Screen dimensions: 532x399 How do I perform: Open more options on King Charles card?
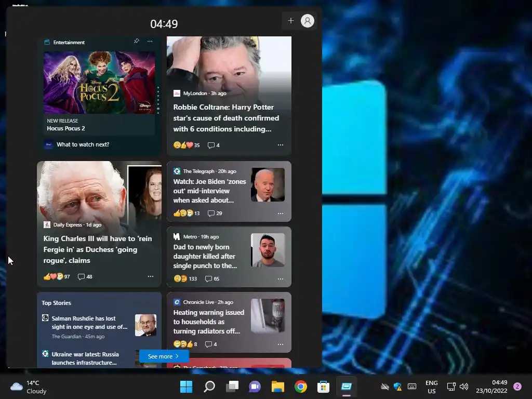[x=150, y=276]
